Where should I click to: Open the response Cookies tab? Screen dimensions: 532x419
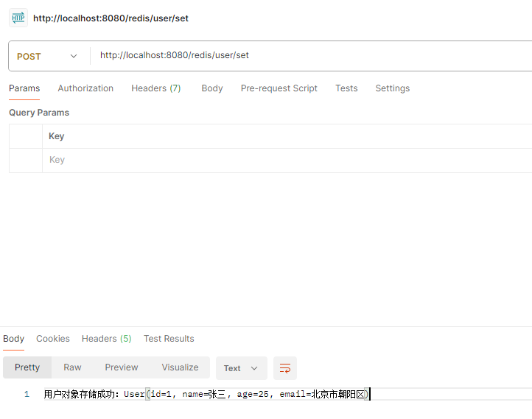53,339
